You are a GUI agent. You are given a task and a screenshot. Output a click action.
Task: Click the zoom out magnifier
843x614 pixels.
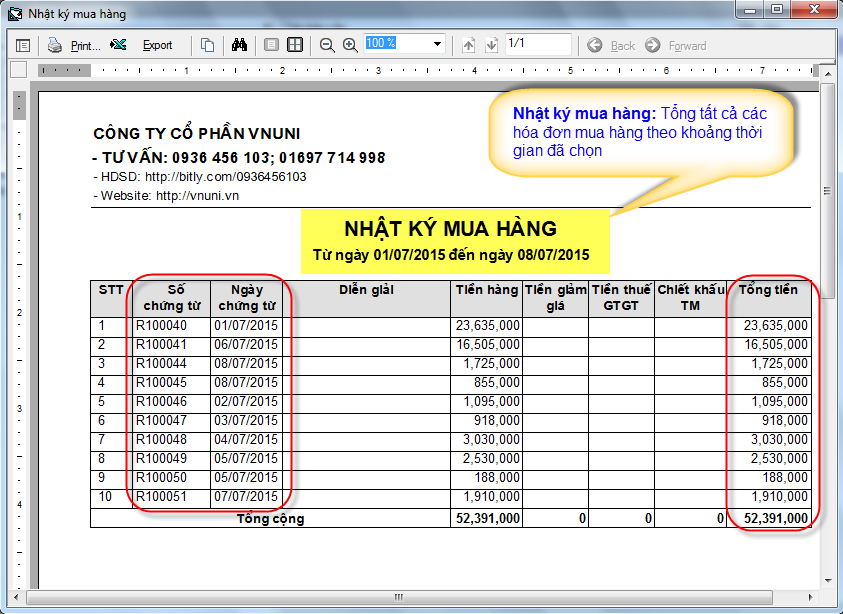(327, 45)
